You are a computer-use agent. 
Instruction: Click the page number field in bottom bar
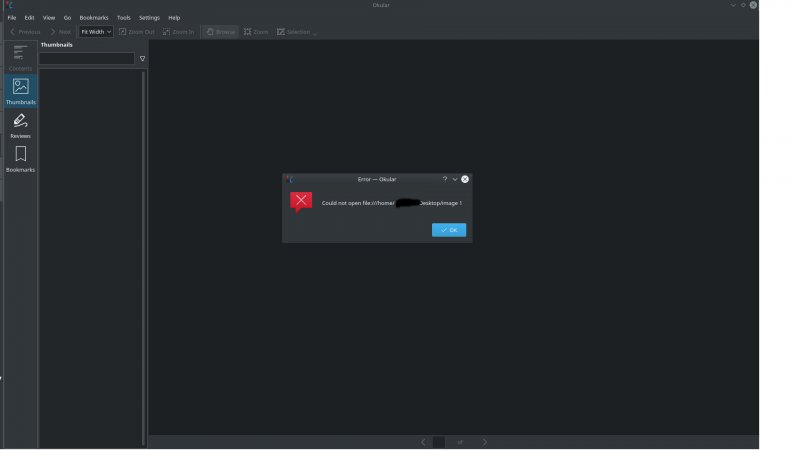click(439, 442)
